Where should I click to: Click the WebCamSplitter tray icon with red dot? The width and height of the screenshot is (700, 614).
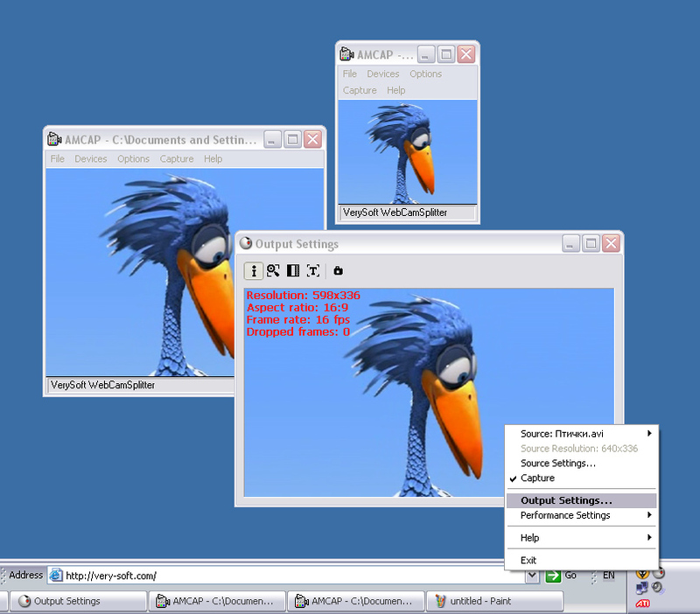coord(659,573)
